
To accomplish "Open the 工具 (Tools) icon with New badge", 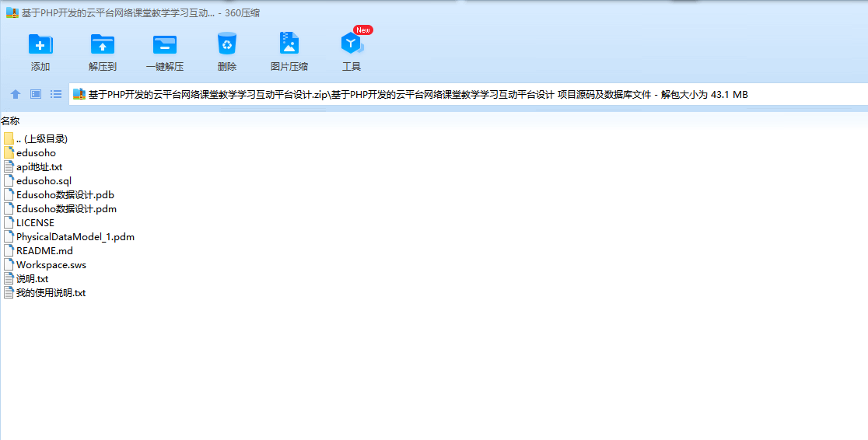I will [x=352, y=44].
